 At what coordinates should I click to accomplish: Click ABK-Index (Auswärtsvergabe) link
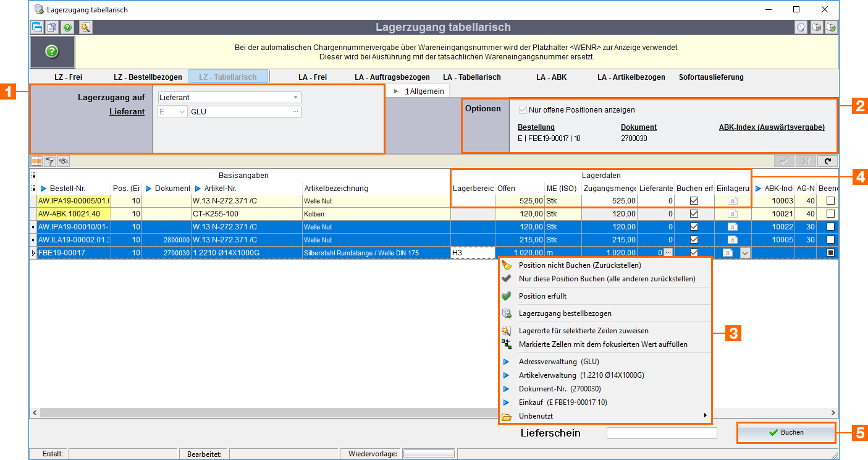pos(772,127)
